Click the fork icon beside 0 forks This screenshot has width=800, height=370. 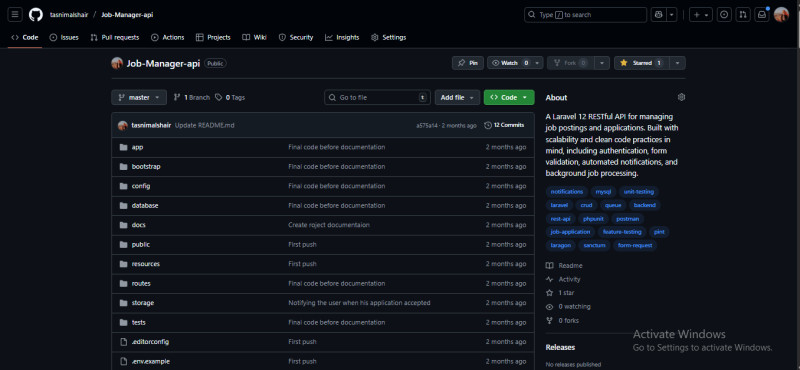coord(549,320)
